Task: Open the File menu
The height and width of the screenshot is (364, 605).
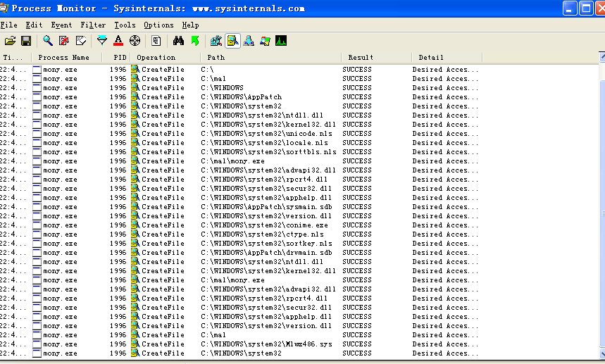Action: point(9,25)
